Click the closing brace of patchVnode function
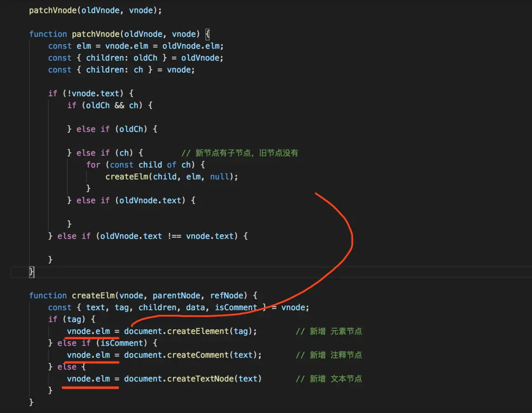This screenshot has height=413, width=532. click(31, 272)
